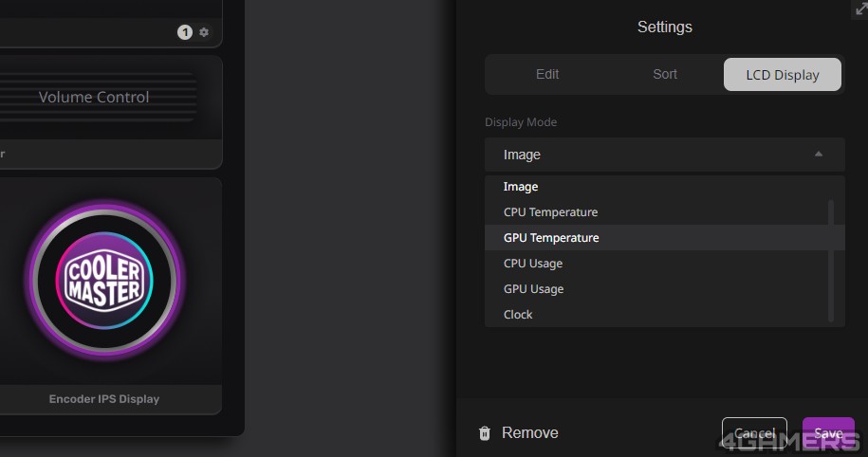
Task: Click the number 1 badge icon
Action: point(185,32)
